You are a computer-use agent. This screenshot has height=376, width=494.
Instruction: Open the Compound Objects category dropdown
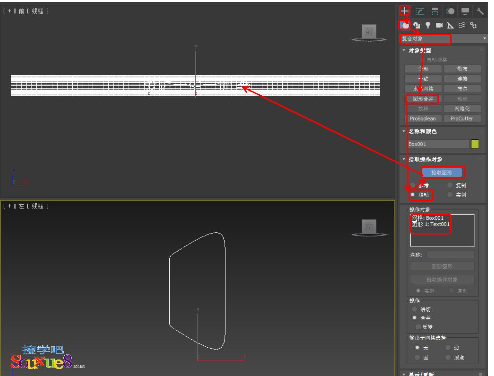pos(443,39)
